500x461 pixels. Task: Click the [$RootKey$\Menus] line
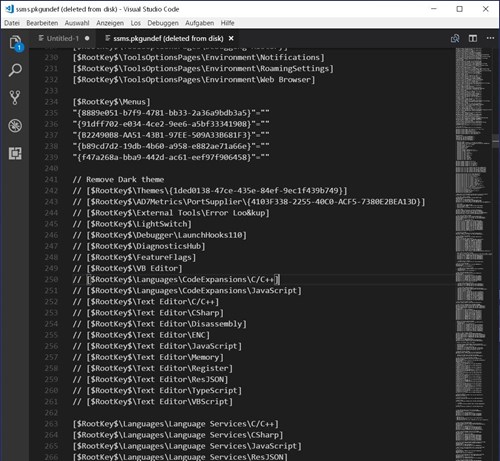point(112,102)
